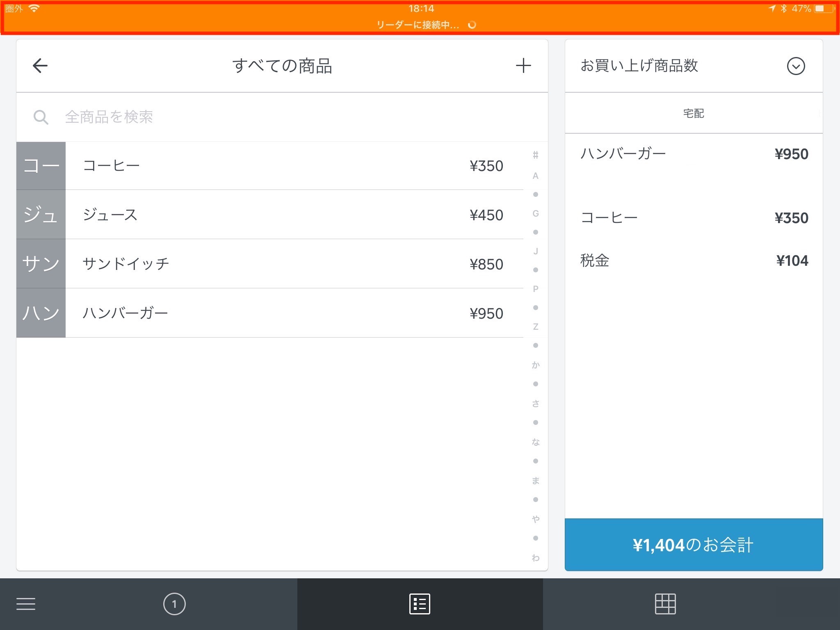Viewport: 840px width, 630px height.
Task: Switch to the item list view tab
Action: (420, 604)
